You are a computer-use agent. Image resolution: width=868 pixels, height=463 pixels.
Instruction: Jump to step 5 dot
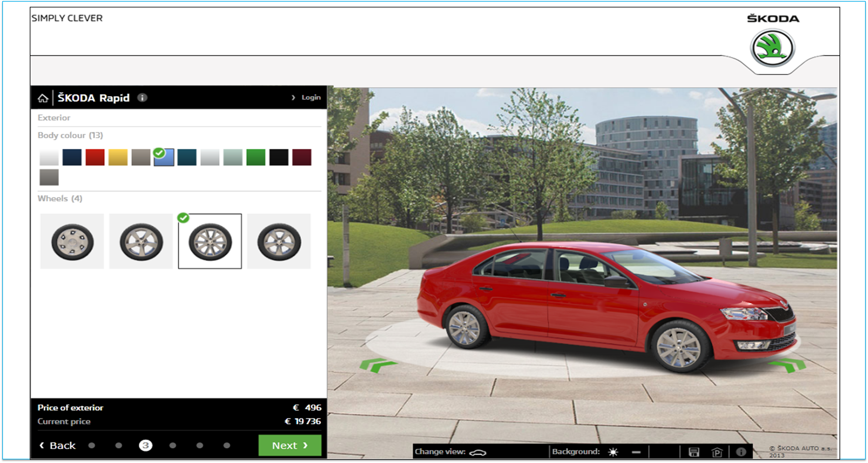[200, 445]
